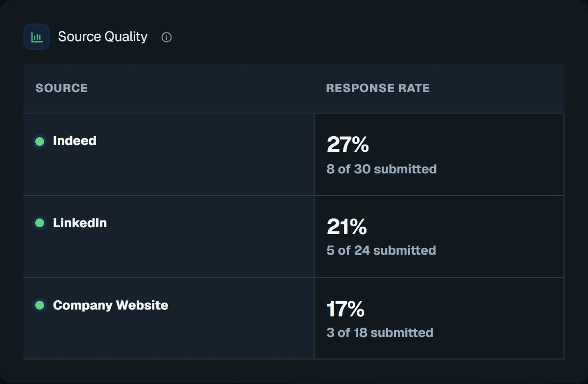Click the green dot next to LinkedIn

[x=40, y=223]
